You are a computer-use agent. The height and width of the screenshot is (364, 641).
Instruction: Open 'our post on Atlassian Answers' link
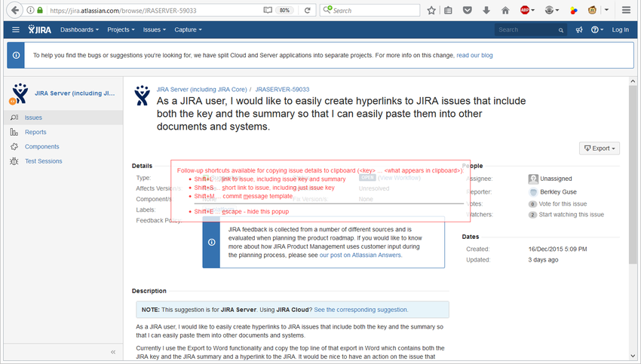click(360, 255)
